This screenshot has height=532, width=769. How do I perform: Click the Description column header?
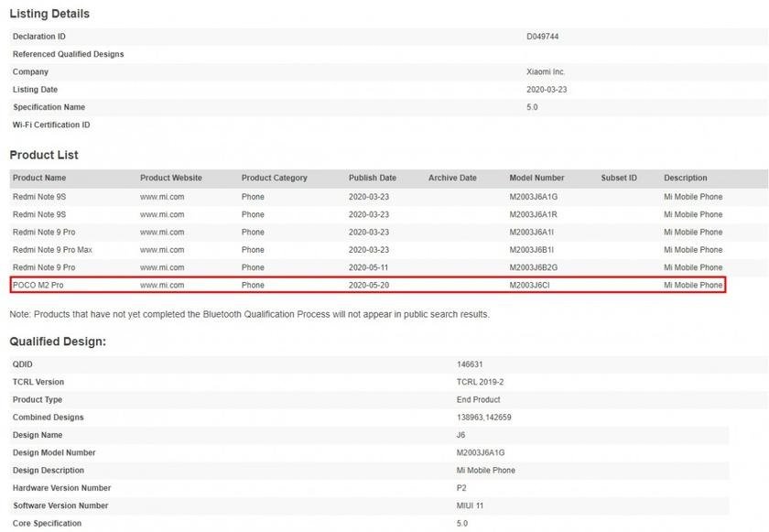(685, 178)
